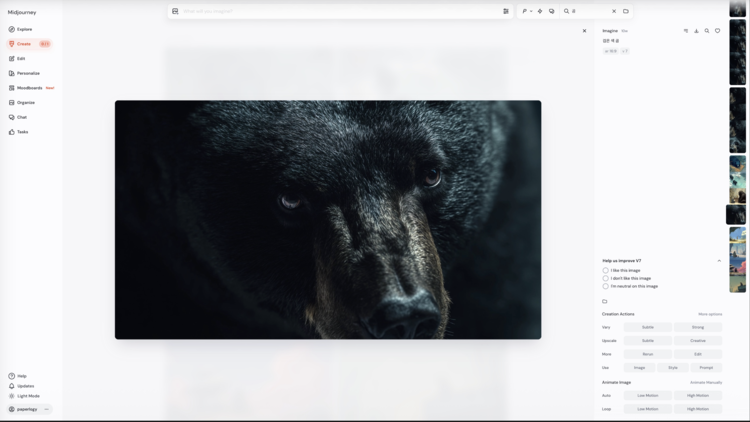Click the prompt options icon beside download
The height and width of the screenshot is (422, 750).
point(685,31)
